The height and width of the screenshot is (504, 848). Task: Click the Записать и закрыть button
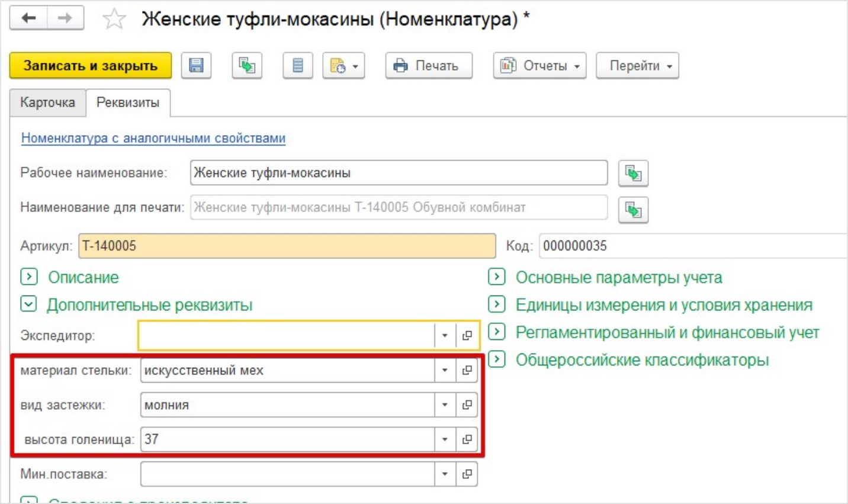[x=91, y=66]
